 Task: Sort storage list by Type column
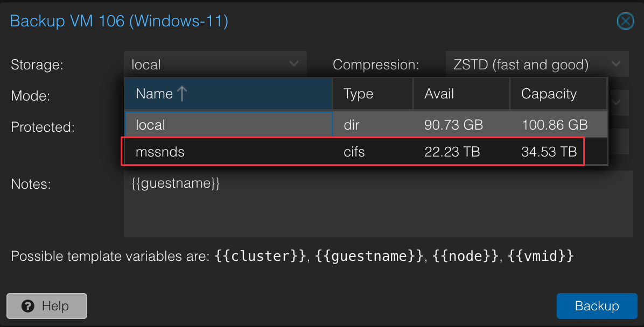(x=373, y=94)
